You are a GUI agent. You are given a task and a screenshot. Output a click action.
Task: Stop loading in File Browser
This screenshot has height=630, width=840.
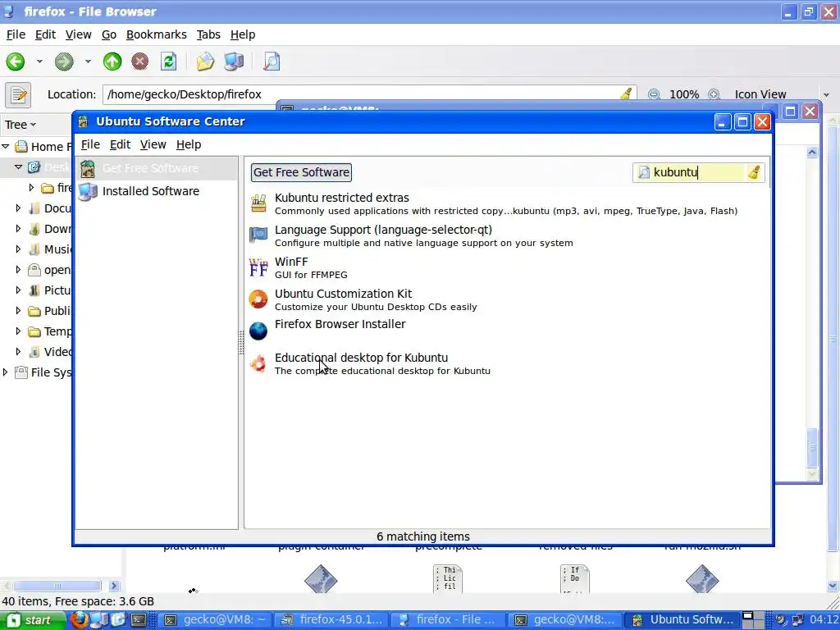(x=139, y=62)
